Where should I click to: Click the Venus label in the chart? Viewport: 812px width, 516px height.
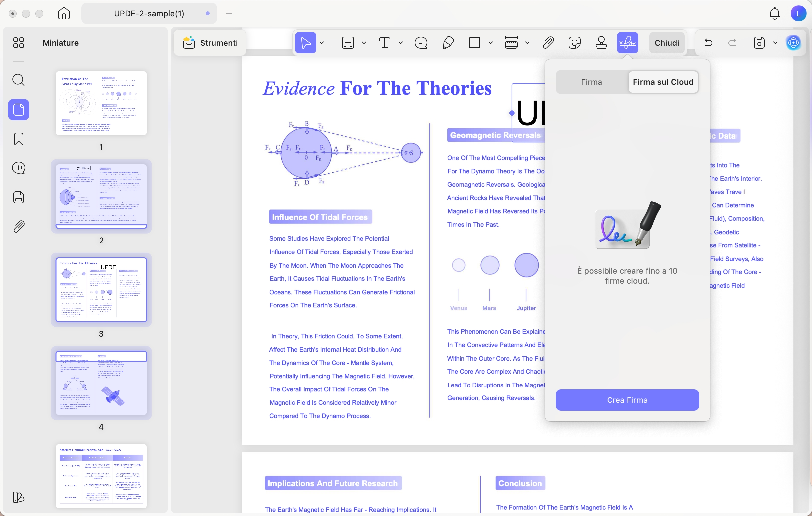(458, 308)
